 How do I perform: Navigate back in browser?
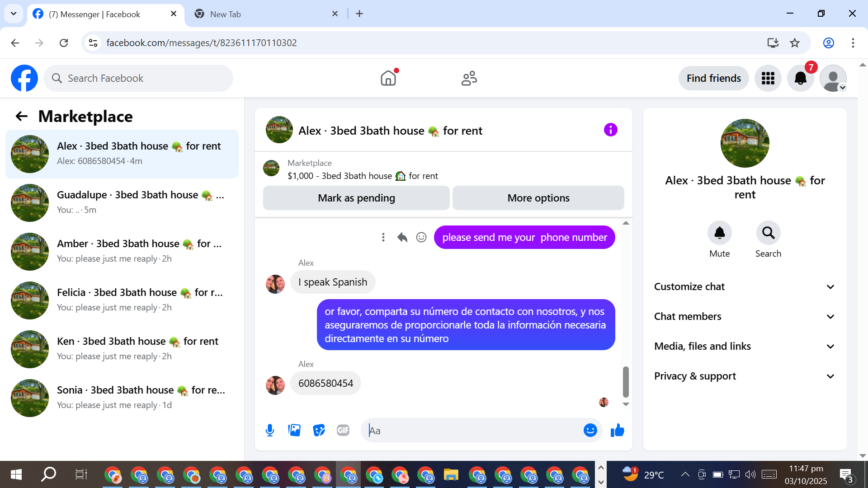[15, 43]
